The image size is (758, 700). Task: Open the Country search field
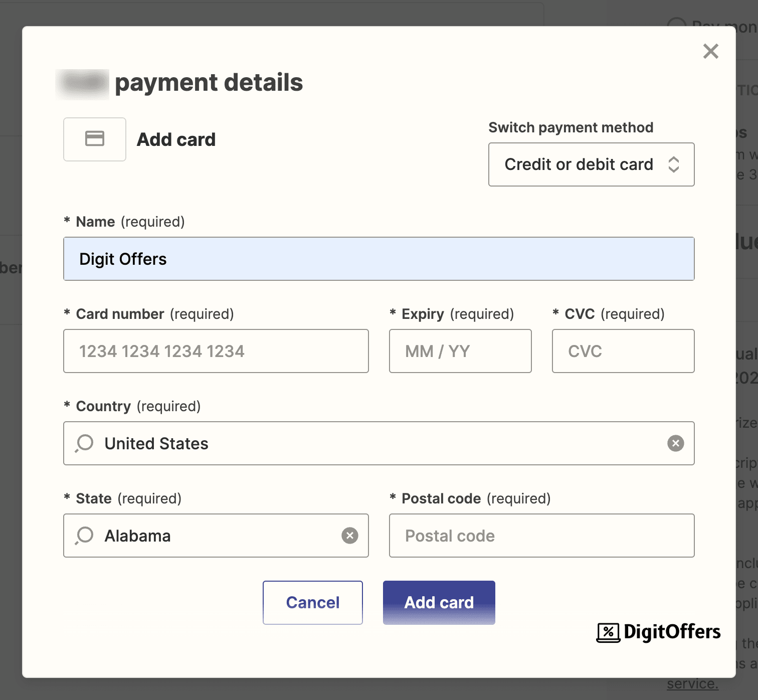(x=378, y=443)
